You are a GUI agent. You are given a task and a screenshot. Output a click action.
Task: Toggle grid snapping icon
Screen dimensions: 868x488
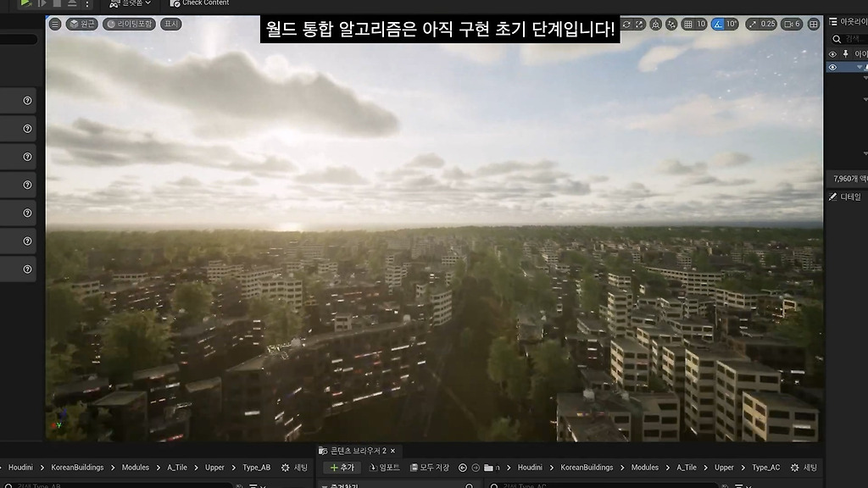point(688,24)
